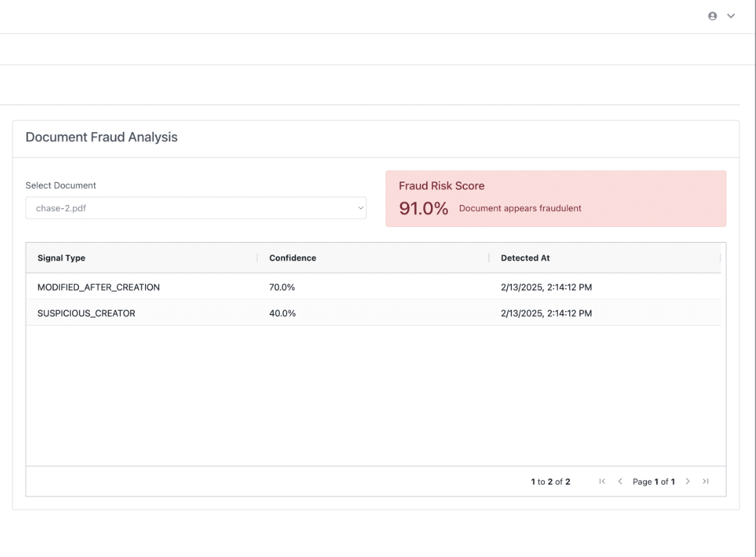Viewport: 756px width, 557px height.
Task: Expand the account menu chevron
Action: (x=731, y=16)
